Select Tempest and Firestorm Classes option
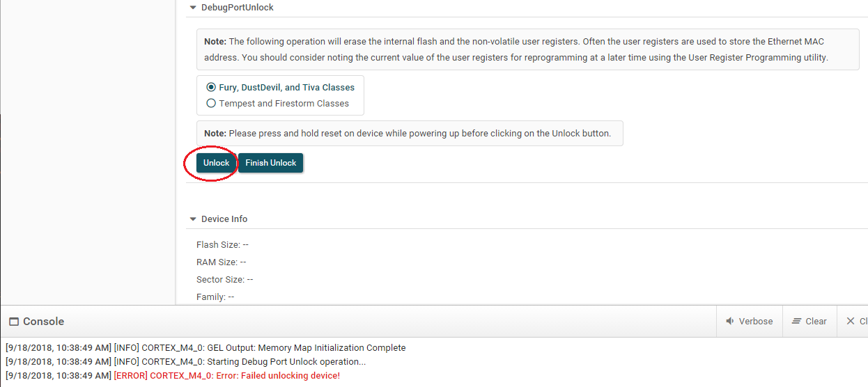Image resolution: width=868 pixels, height=387 pixels. (211, 103)
